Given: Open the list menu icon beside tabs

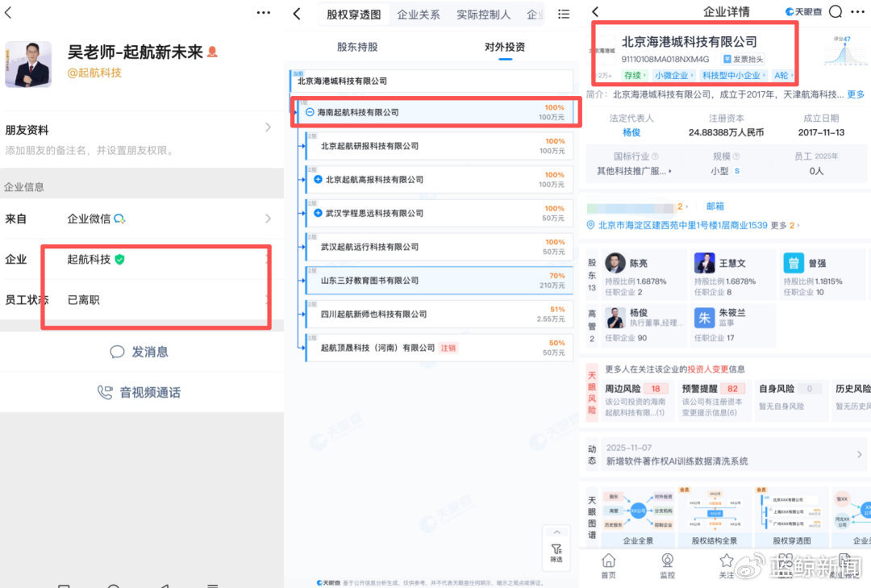Looking at the screenshot, I should [563, 15].
